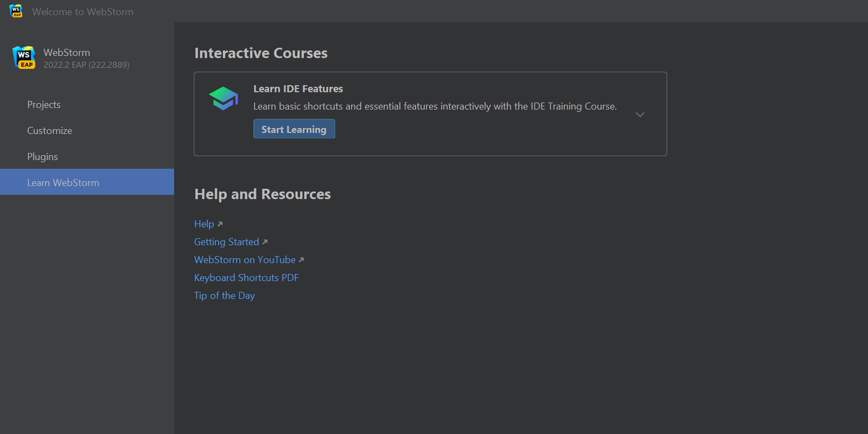Screen dimensions: 868x434
Task: Click the graduation cap course icon
Action: 224,98
